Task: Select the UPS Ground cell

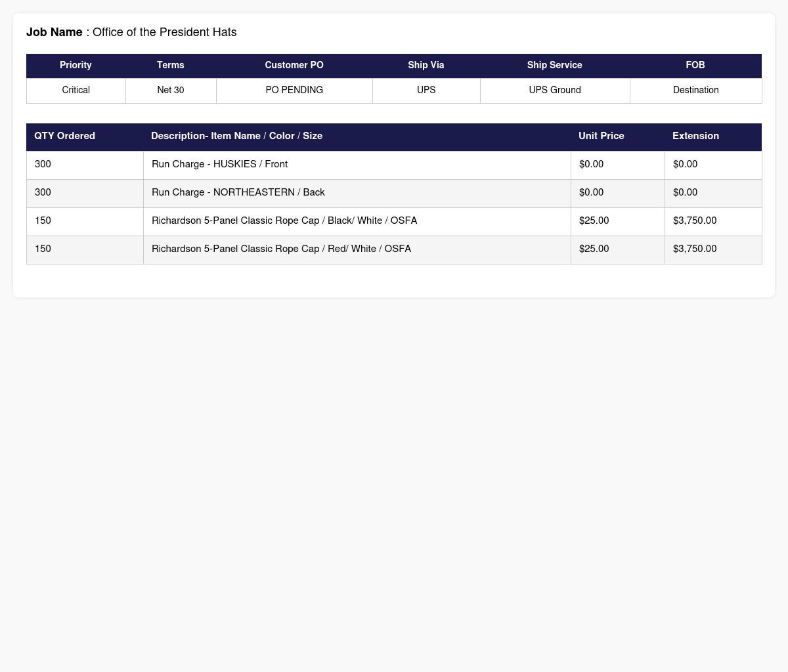Action: tap(555, 91)
